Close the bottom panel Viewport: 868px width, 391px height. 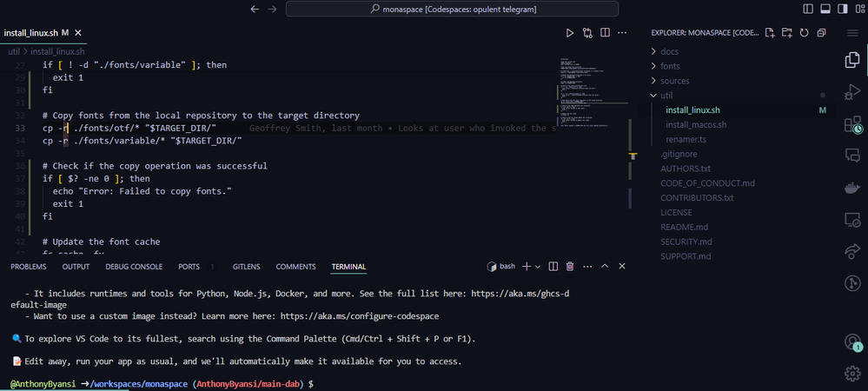click(x=621, y=267)
